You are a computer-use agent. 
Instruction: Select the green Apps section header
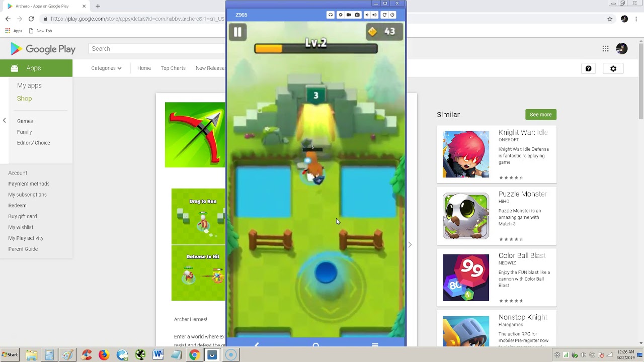pos(36,68)
